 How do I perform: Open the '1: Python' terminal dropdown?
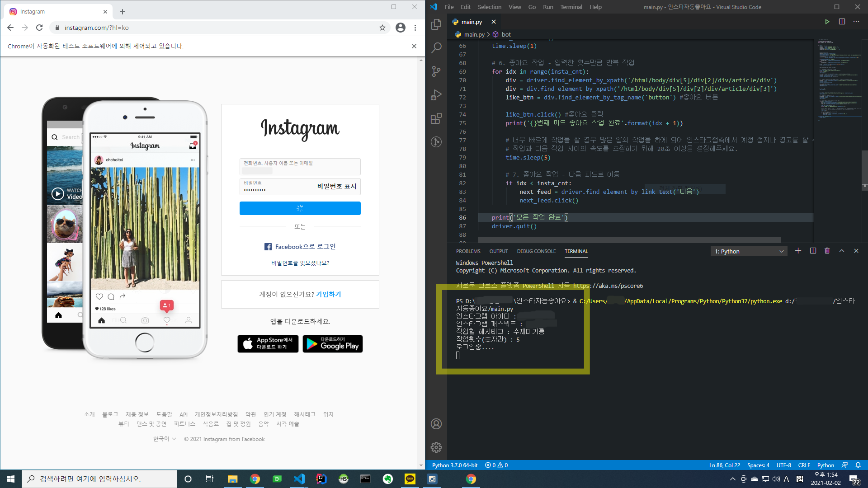click(x=749, y=251)
